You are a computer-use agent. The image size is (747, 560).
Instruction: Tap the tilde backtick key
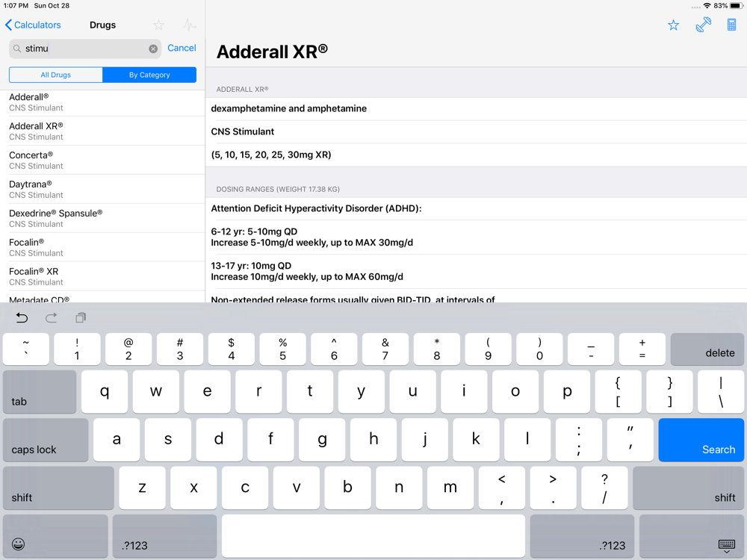[25, 349]
